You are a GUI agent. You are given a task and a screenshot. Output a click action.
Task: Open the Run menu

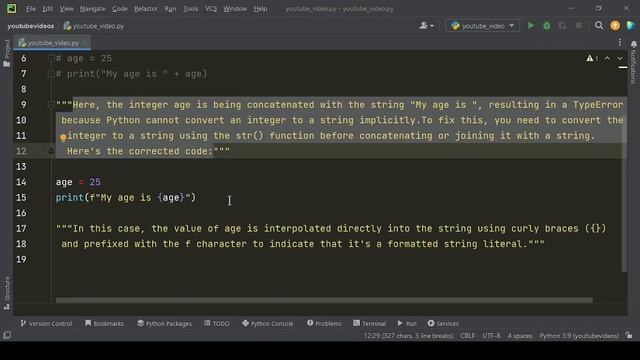[170, 9]
